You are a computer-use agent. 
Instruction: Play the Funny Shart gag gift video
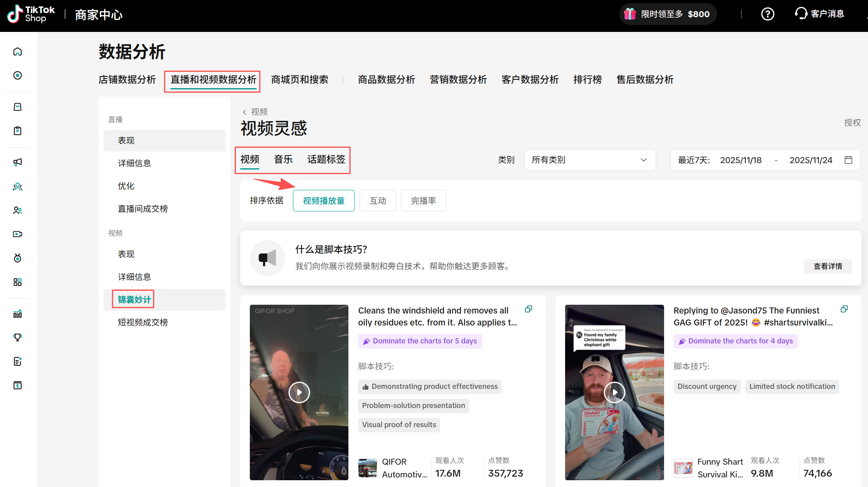[615, 392]
